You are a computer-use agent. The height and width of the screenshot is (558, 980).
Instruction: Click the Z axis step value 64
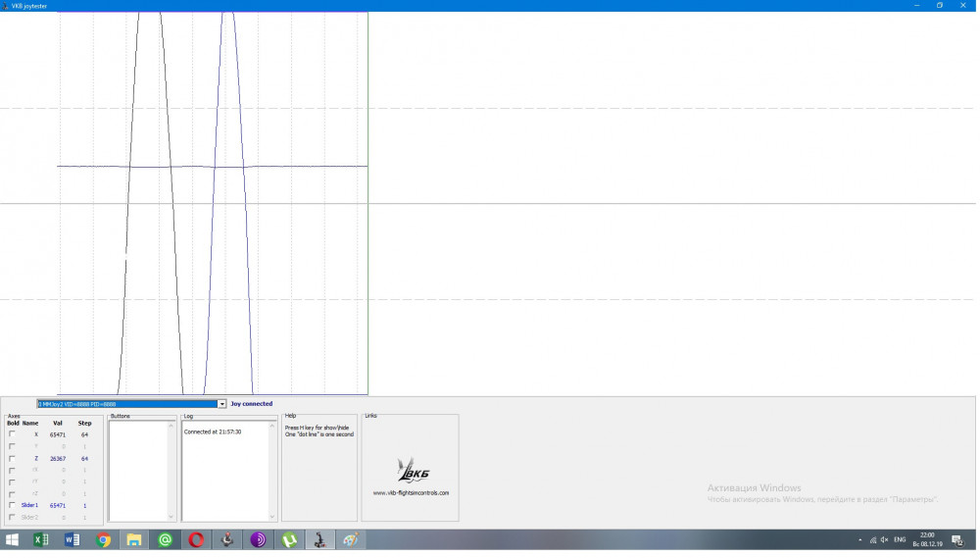coord(84,459)
